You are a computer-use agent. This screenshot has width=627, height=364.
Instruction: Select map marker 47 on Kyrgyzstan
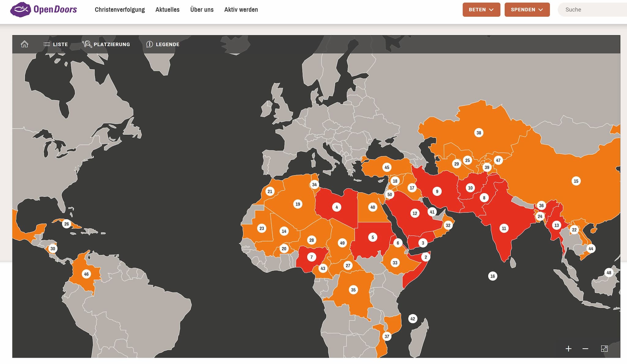[x=498, y=160]
